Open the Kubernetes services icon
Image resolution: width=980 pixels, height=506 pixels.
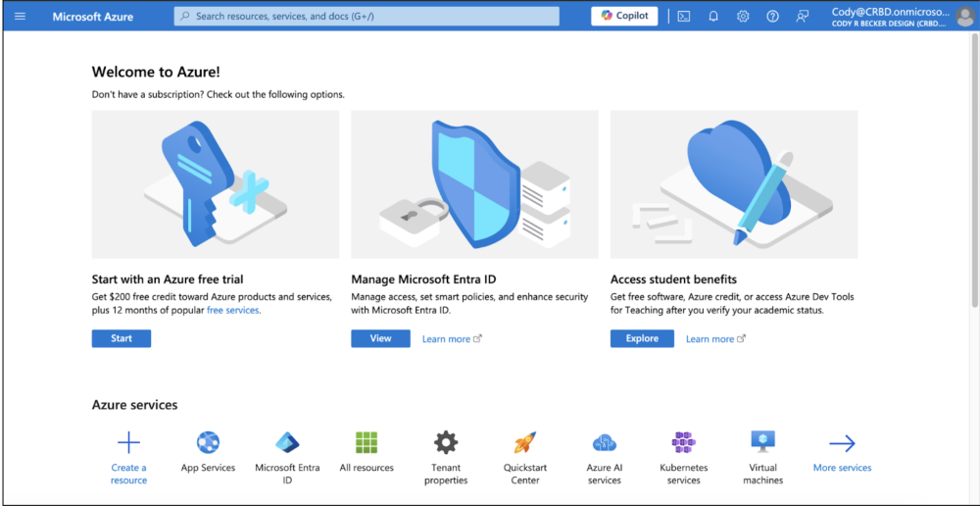684,443
